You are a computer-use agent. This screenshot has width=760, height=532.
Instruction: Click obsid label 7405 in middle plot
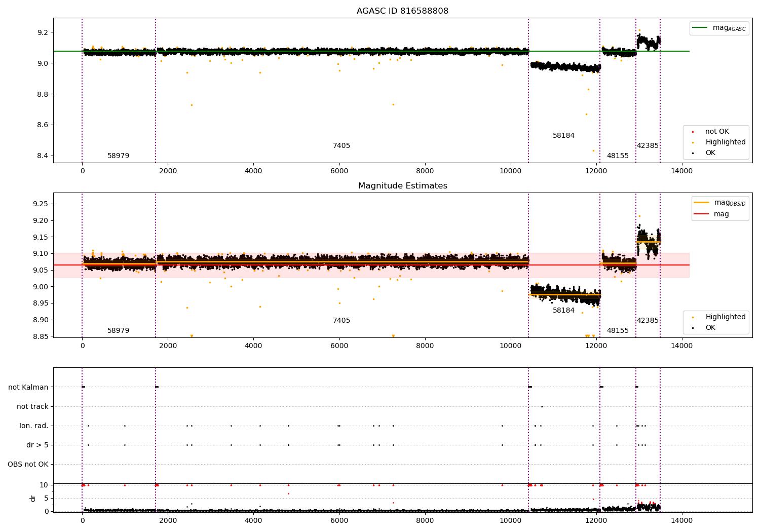341,321
